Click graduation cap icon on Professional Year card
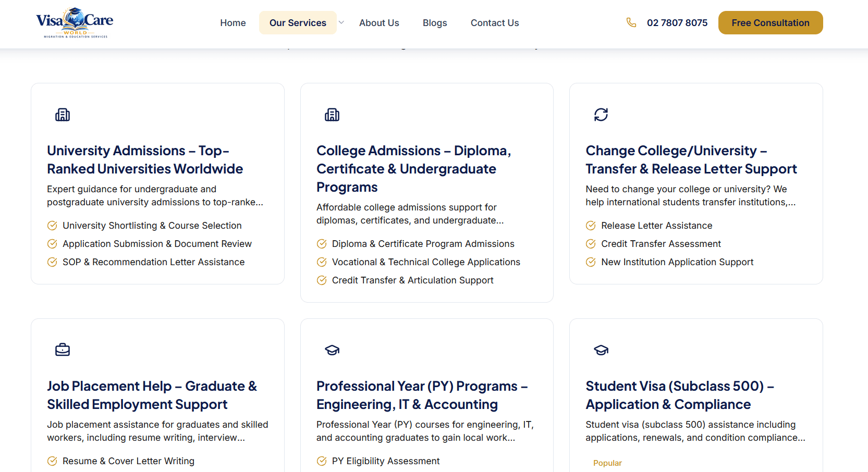Image resolution: width=868 pixels, height=472 pixels. tap(332, 350)
